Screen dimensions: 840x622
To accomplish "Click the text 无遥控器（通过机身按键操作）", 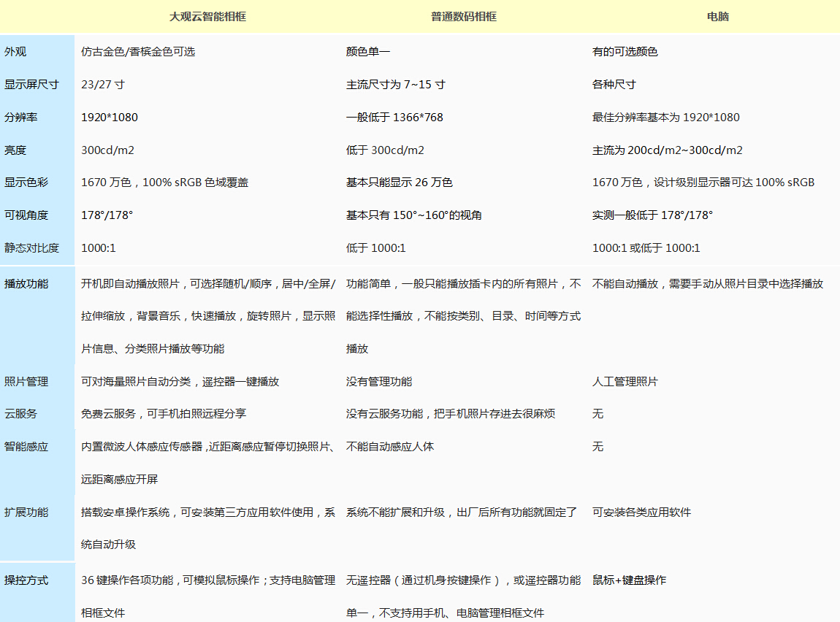I will (x=423, y=580).
